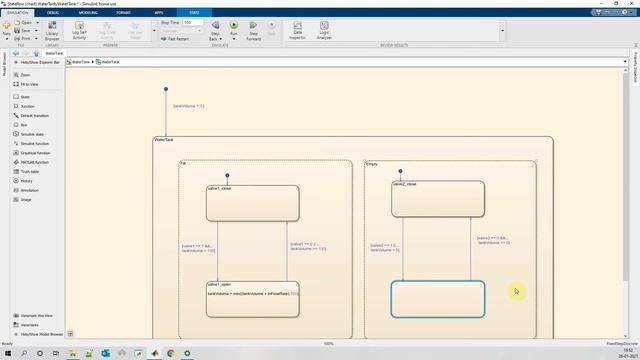Toggle Hide/Show Explorer Bar
Image resolution: width=640 pixels, height=360 pixels.
[x=37, y=62]
